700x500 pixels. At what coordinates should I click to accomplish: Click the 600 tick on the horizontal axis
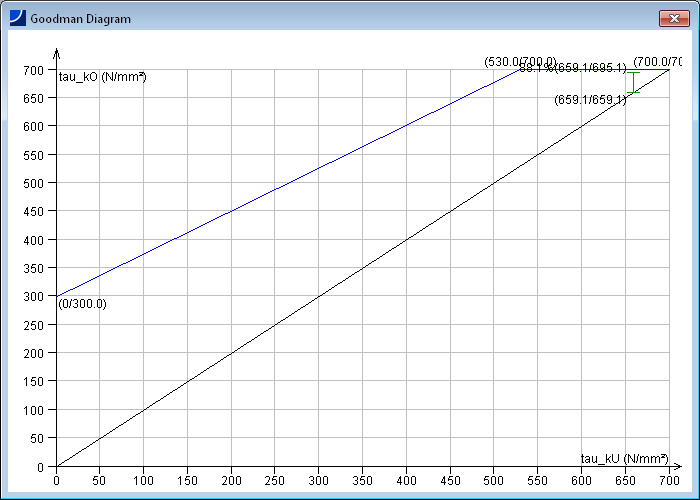point(581,480)
